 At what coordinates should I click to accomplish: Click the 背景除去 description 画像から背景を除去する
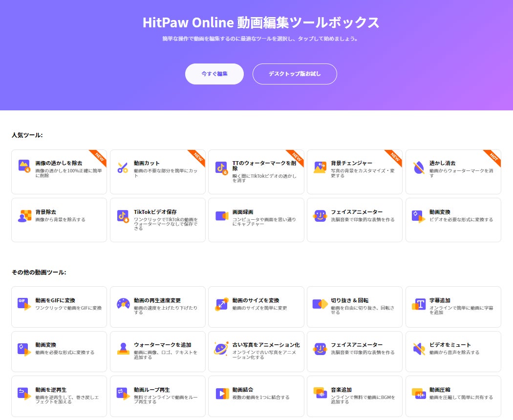60,219
